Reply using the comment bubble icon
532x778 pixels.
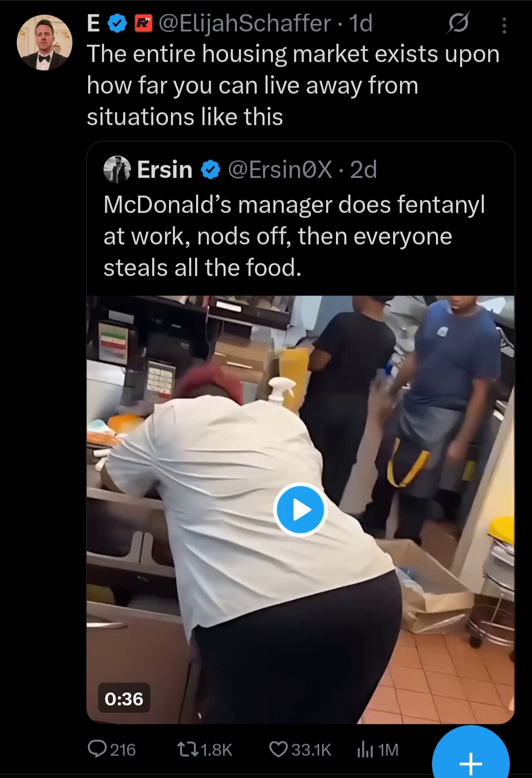tap(97, 749)
